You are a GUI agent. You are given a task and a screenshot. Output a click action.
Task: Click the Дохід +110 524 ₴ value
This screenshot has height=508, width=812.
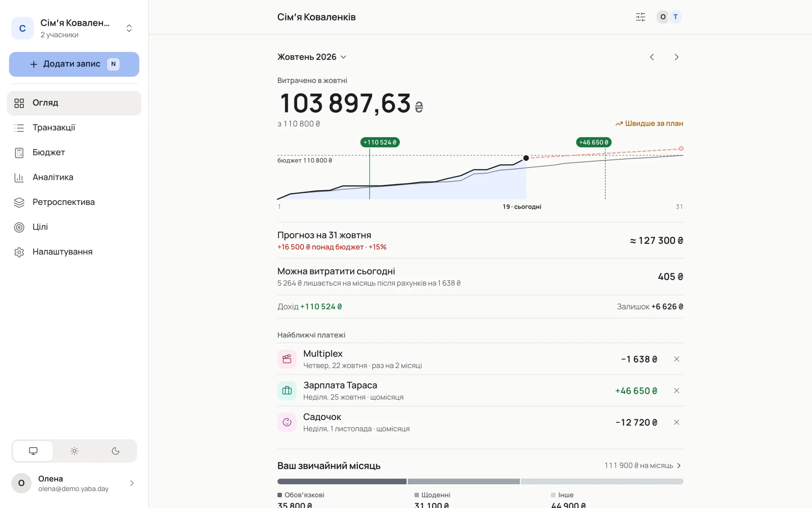point(321,306)
